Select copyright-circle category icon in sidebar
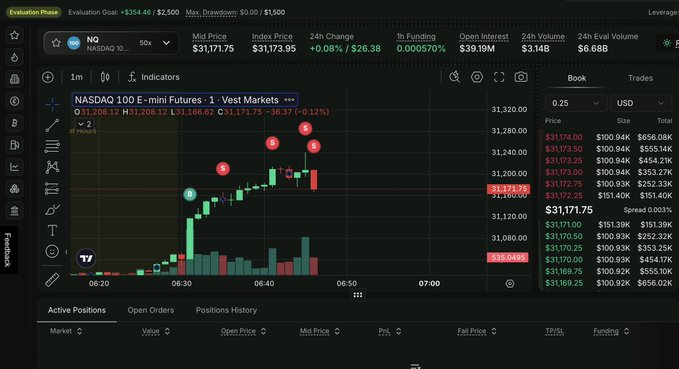 [14, 101]
